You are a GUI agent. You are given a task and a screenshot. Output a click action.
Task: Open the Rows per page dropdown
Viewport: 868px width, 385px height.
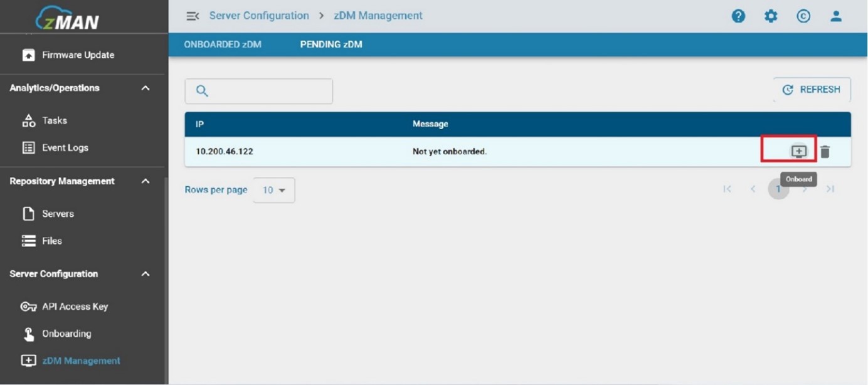coord(274,190)
